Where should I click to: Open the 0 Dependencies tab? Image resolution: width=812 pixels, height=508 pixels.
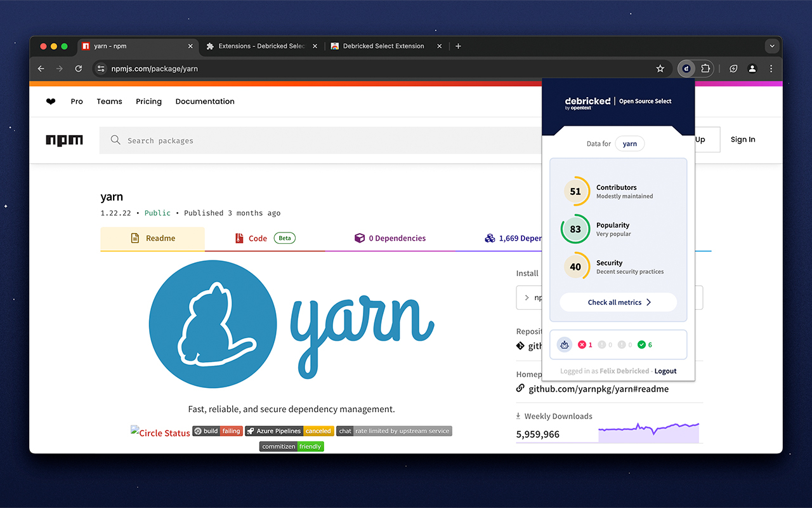[390, 239]
